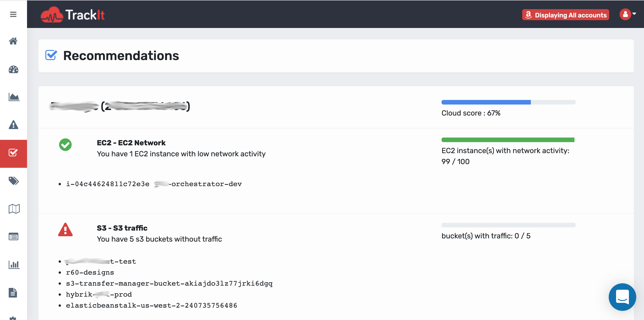Click the S3 - S3 traffic heading
The image size is (644, 320).
point(122,228)
